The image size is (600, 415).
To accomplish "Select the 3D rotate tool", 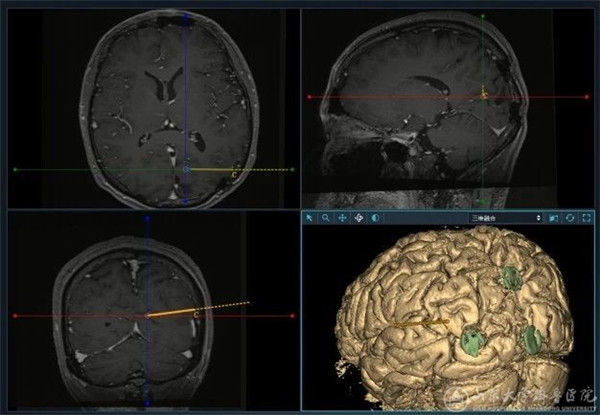I will [x=359, y=217].
